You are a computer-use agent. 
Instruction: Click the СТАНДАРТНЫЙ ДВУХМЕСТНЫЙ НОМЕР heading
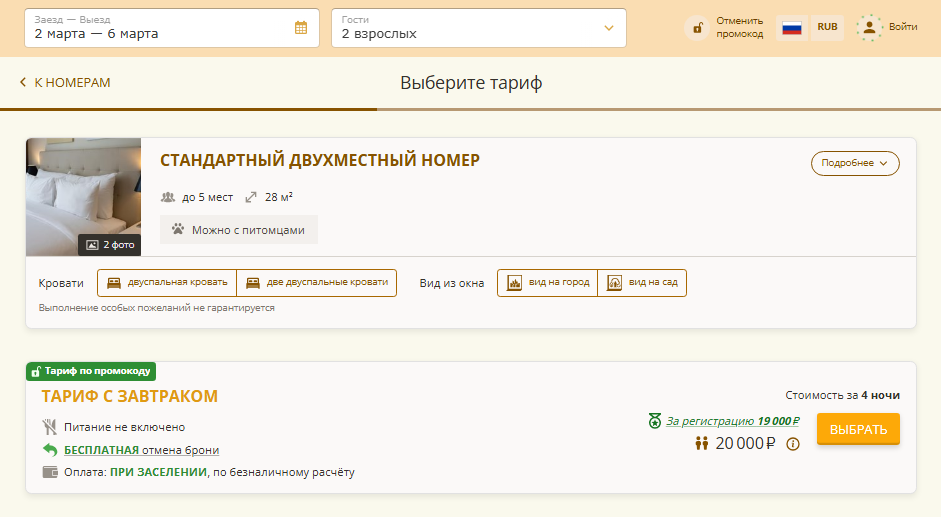coord(320,160)
